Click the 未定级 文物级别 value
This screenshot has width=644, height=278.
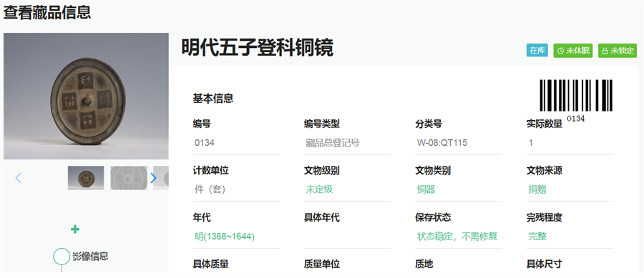coord(319,189)
